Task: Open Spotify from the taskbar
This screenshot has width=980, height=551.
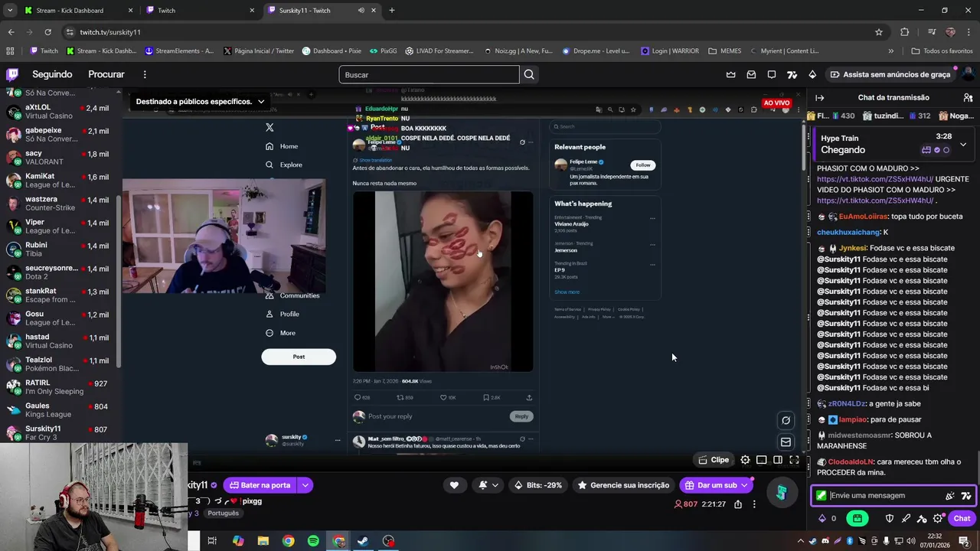Action: click(313, 541)
